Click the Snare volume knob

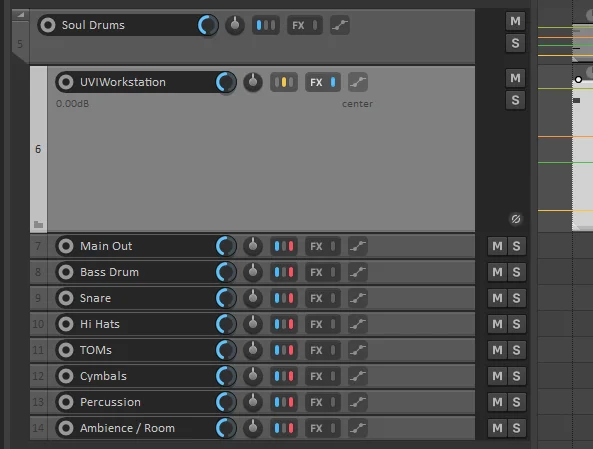226,298
